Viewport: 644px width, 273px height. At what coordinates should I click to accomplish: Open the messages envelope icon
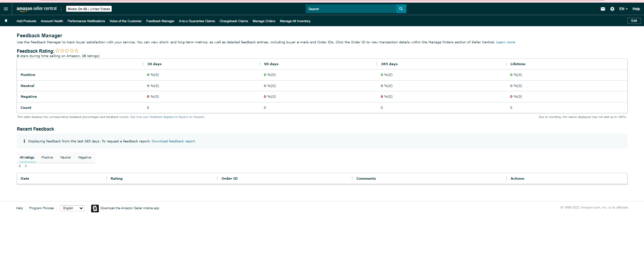[x=603, y=9]
